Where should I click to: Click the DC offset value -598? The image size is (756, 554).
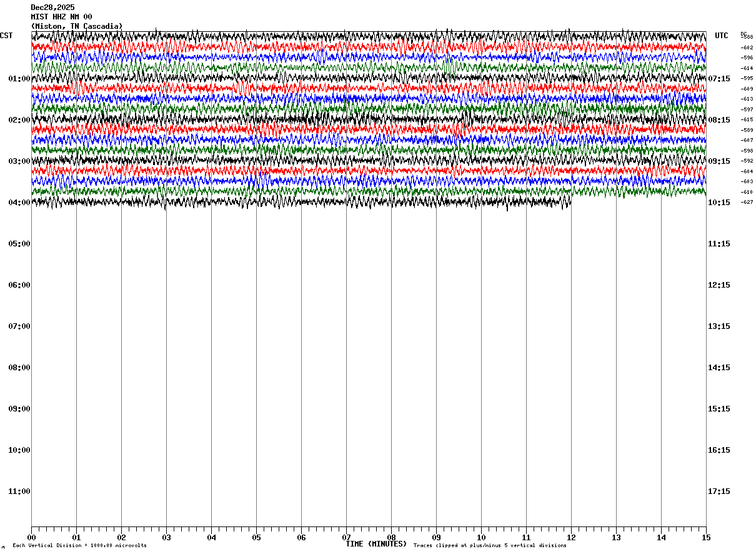[x=747, y=151]
